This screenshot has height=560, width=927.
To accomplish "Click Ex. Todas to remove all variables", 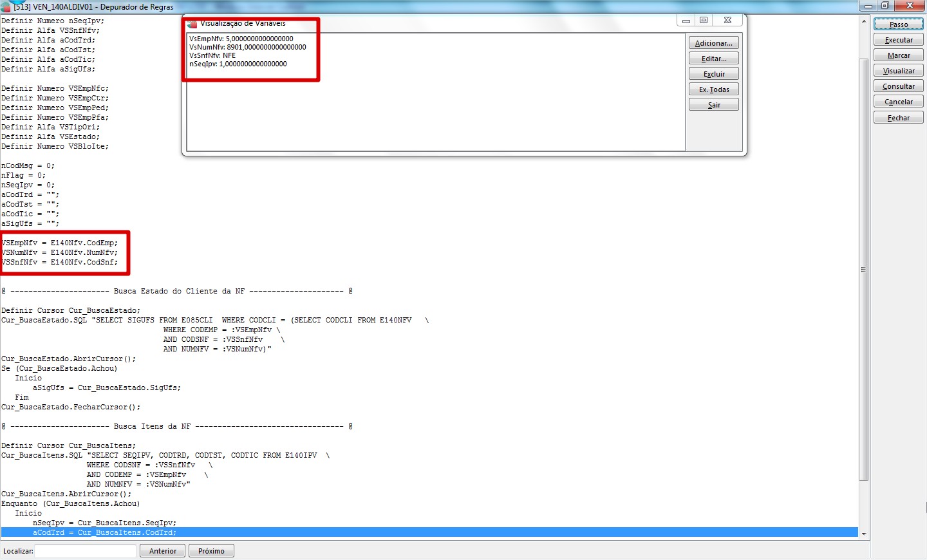I will pyautogui.click(x=713, y=89).
